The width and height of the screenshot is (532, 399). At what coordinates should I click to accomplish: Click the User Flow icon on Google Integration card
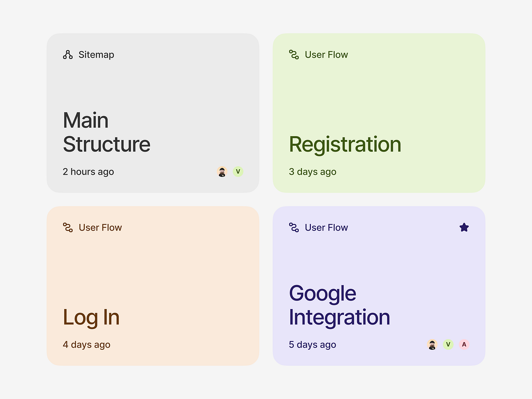(x=293, y=227)
